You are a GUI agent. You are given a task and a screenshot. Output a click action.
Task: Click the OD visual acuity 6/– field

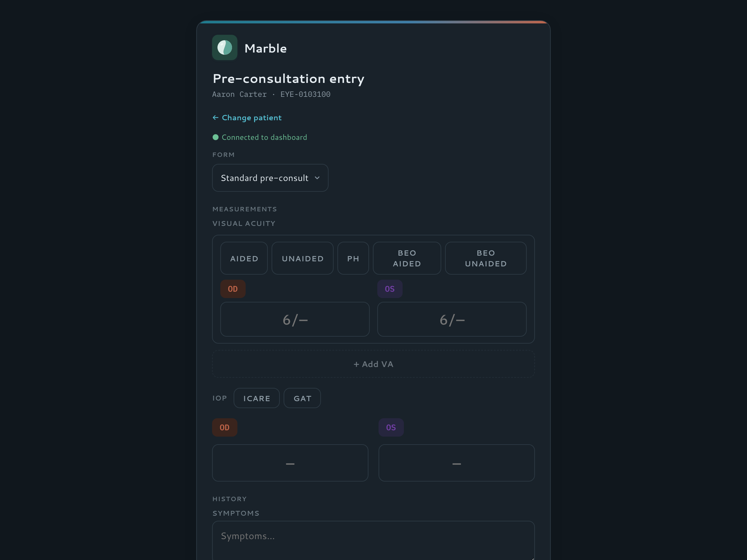pos(295,319)
